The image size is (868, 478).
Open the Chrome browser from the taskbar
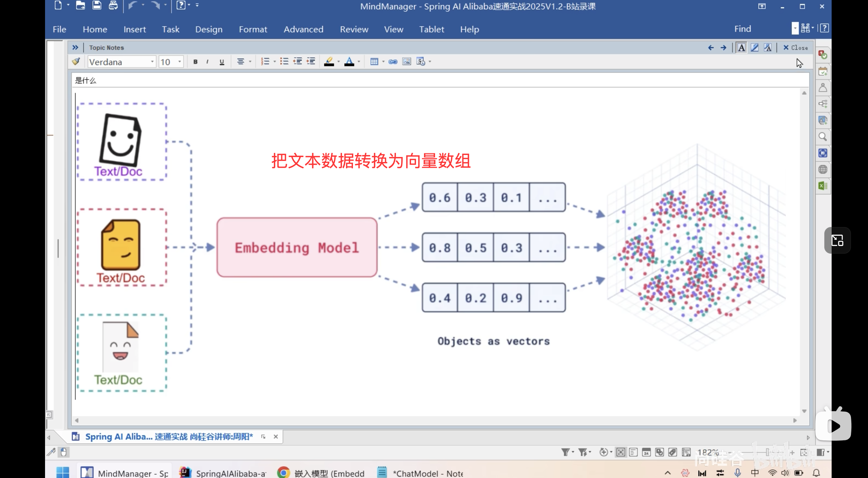point(283,472)
